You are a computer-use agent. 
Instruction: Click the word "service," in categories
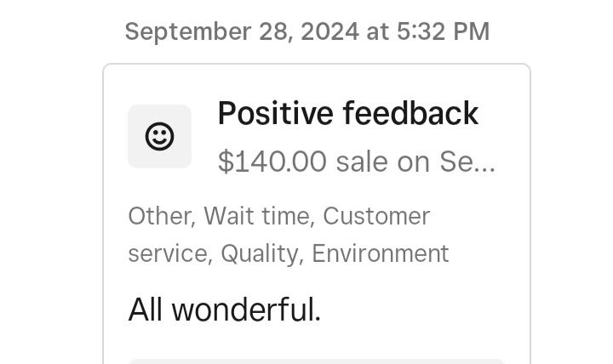click(x=170, y=253)
